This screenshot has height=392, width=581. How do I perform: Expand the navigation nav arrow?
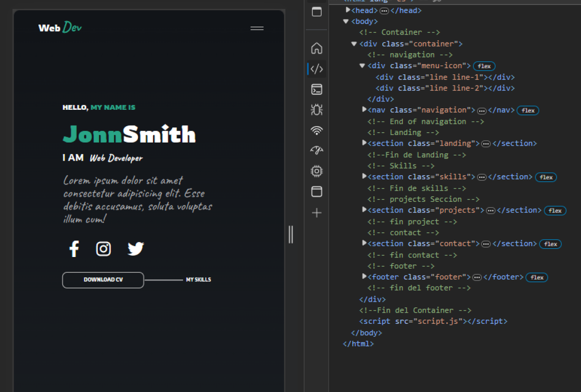pos(364,109)
